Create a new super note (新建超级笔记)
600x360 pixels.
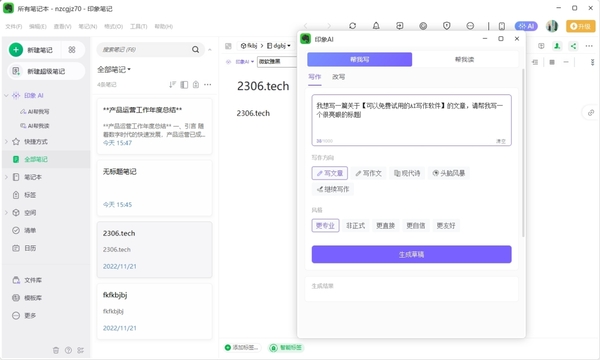46,71
